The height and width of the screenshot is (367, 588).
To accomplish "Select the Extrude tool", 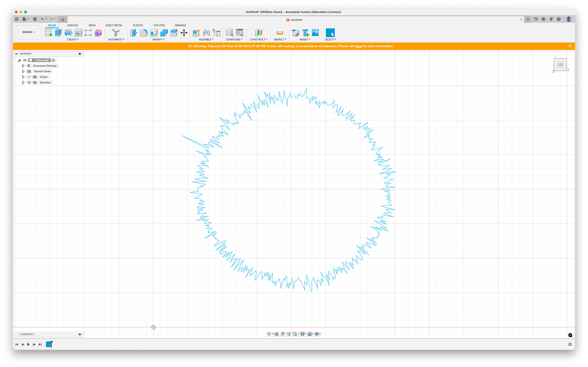I will click(58, 33).
